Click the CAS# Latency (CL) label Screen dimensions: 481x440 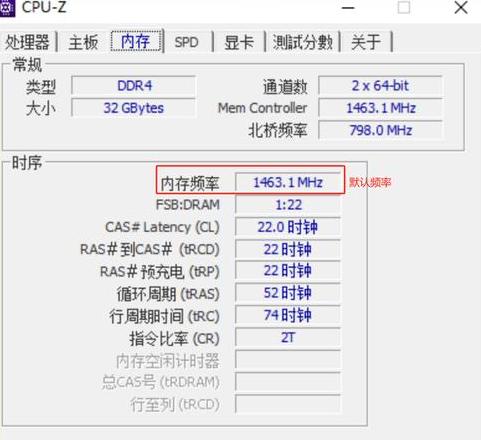coord(162,227)
